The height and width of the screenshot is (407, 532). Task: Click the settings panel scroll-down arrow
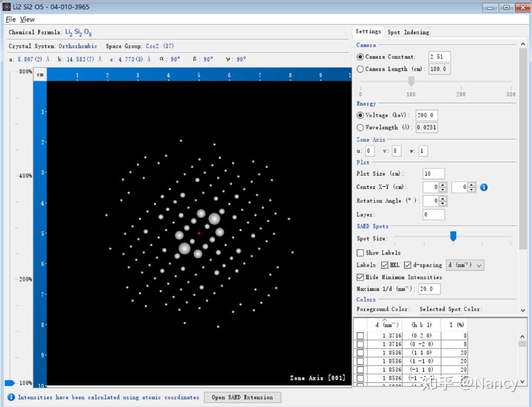click(x=523, y=311)
